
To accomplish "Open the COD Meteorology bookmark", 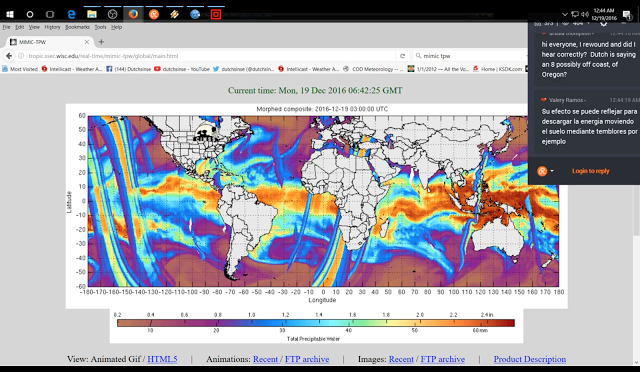I will tap(373, 69).
